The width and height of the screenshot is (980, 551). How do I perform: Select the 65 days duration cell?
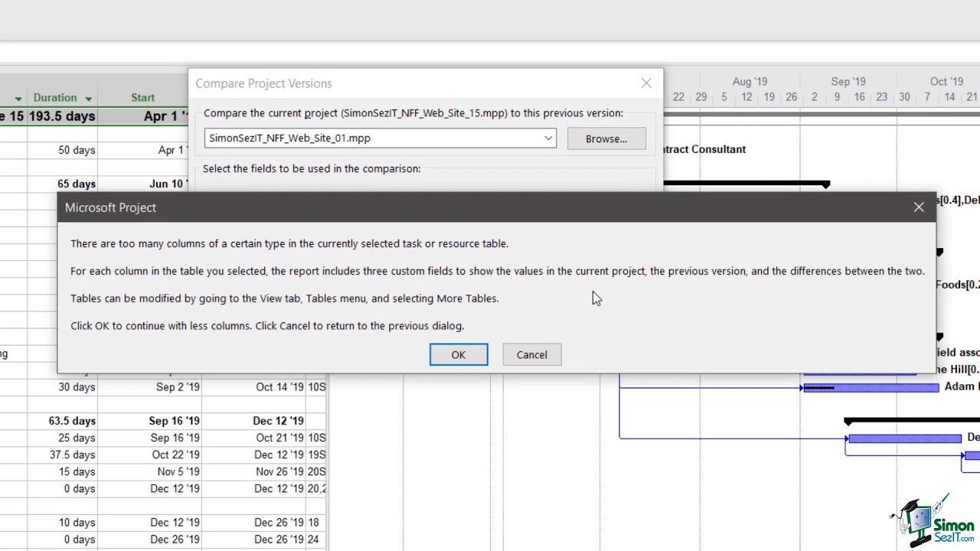click(x=63, y=184)
